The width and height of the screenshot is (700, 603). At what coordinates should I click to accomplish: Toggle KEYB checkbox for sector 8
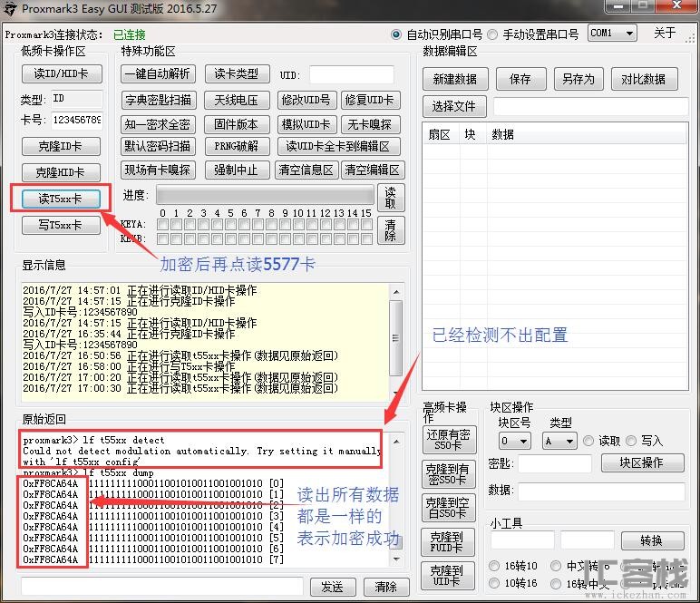pos(271,239)
